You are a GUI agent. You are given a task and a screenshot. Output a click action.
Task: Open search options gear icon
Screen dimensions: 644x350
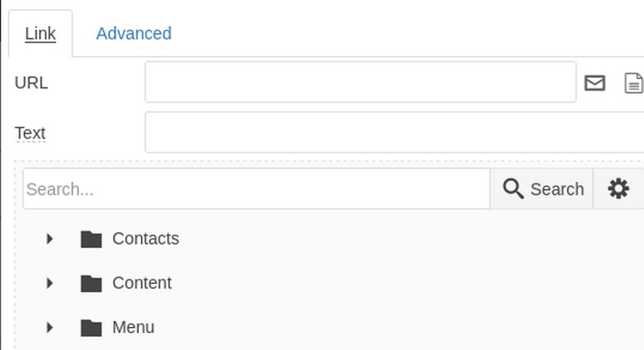618,189
